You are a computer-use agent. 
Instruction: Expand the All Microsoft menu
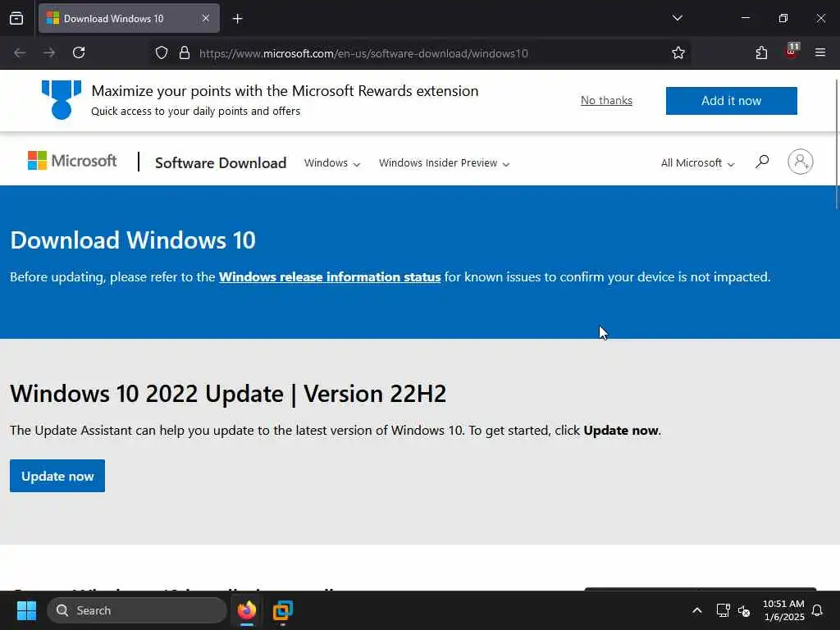click(x=697, y=163)
